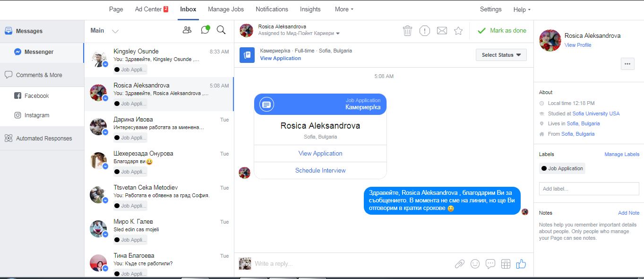This screenshot has width=644, height=279.
Task: Click the Job Application label chip in Labels
Action: tap(562, 168)
